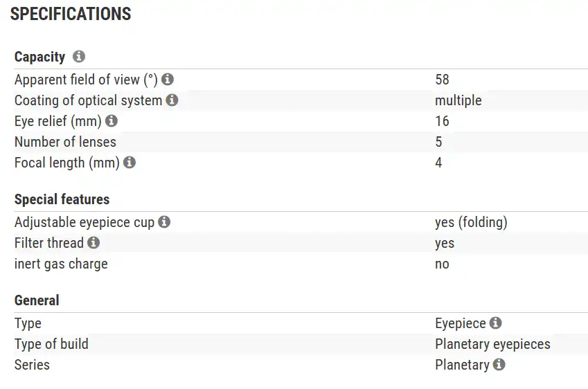Open info icon for Apparent field of view
588x389 pixels.
point(168,80)
